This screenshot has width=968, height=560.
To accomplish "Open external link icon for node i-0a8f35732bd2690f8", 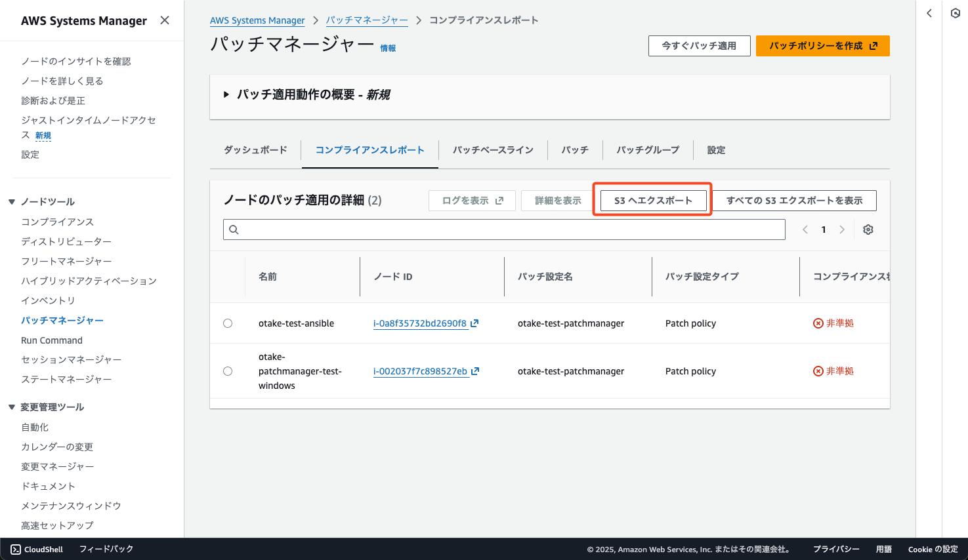I will tap(474, 323).
